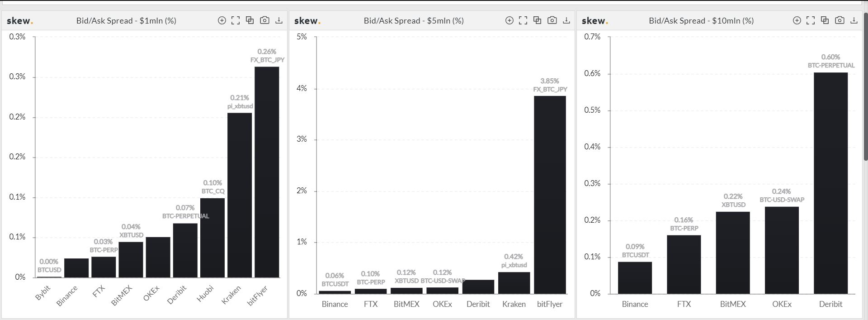868x320 pixels.
Task: Open the $5mln spread chart in fullscreen
Action: [523, 20]
